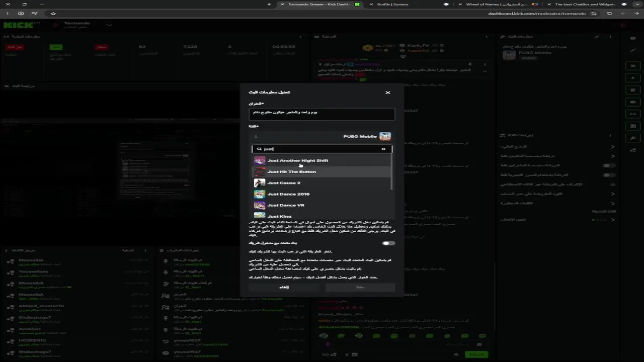
Task: Choose 'Just Cause 2' from results
Action: click(x=321, y=183)
